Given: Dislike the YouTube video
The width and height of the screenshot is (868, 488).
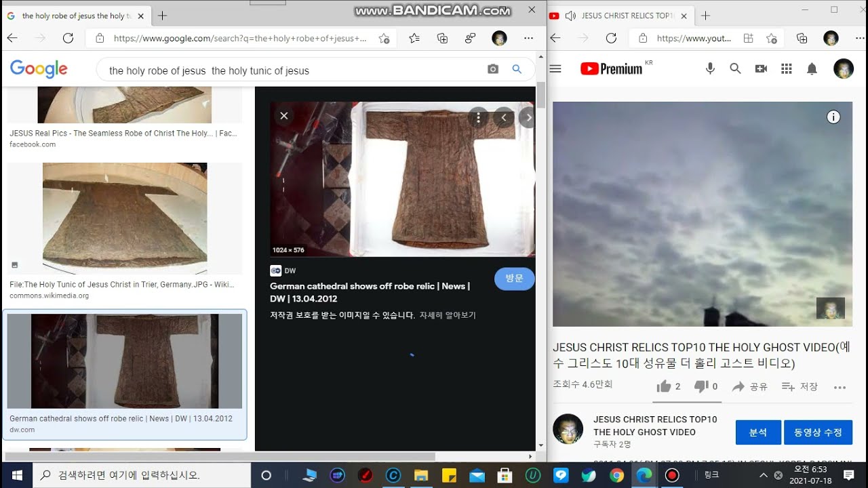Looking at the screenshot, I should (x=705, y=386).
